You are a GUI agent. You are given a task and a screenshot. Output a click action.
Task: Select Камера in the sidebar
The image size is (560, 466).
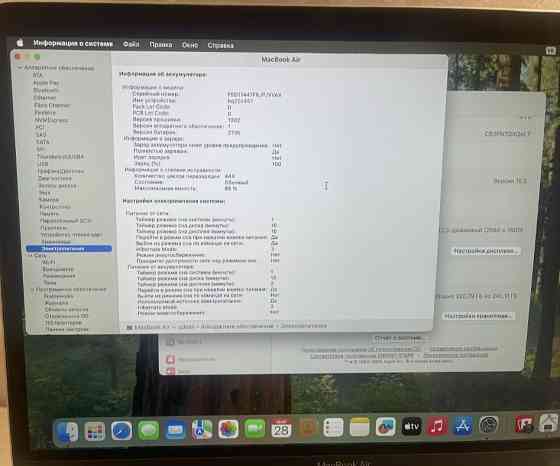coord(49,200)
